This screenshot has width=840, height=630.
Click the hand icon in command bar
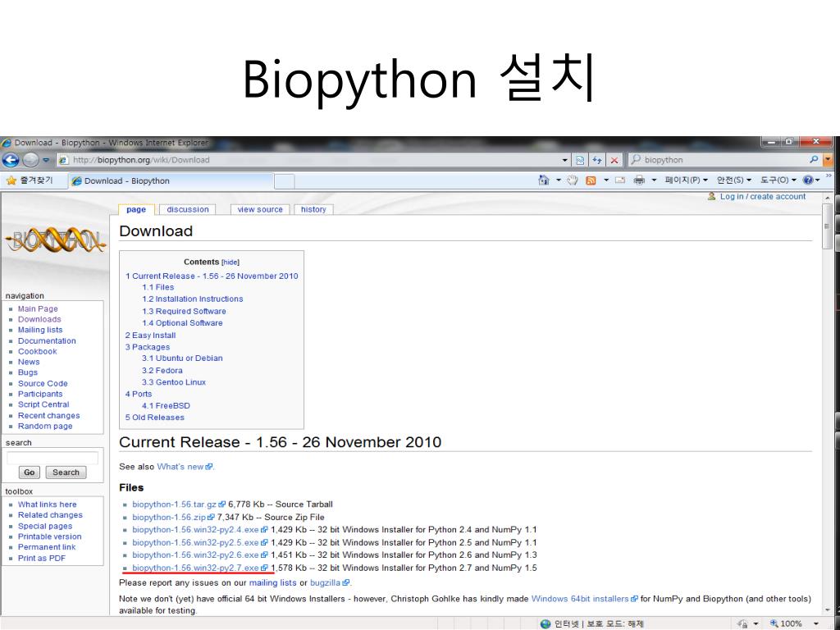point(572,180)
